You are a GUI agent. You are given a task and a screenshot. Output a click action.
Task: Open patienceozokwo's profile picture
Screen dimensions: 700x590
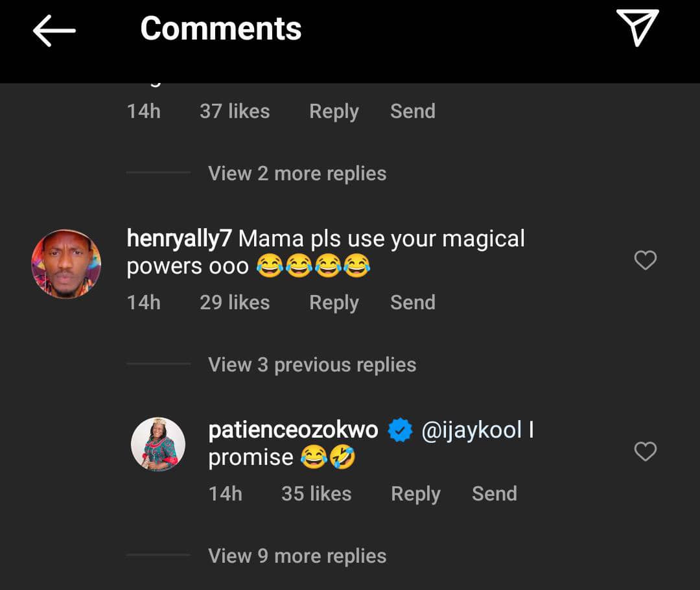158,444
